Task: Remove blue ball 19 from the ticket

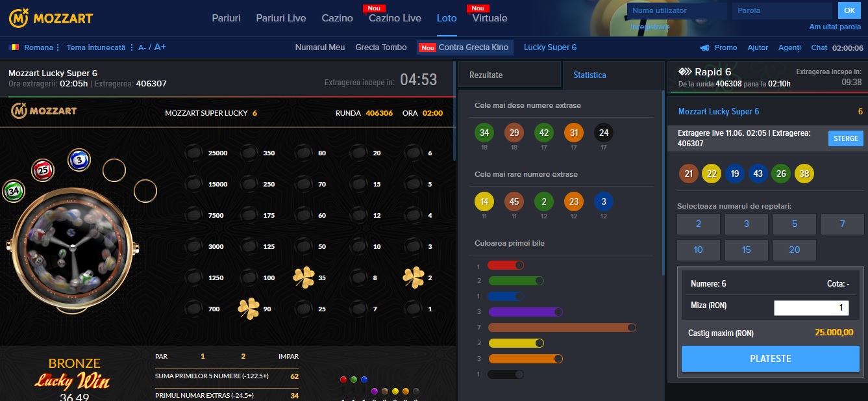Action: [x=735, y=174]
